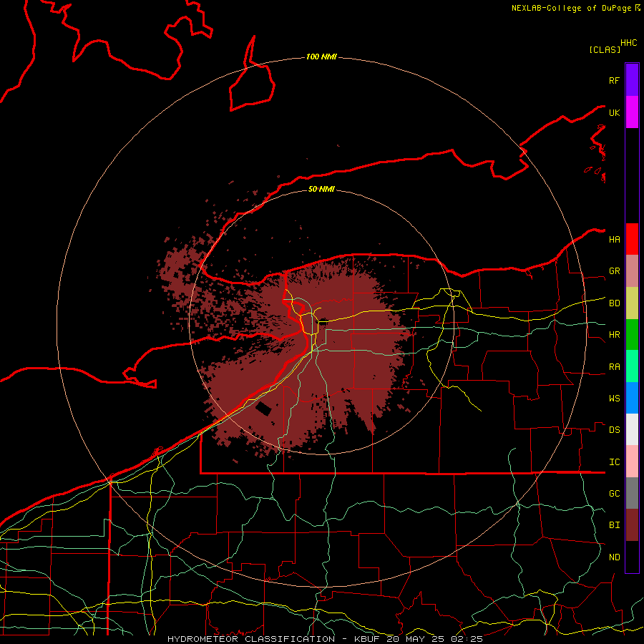644x644 pixels.
Task: Select the BD yellow legend swatch
Action: (632, 303)
